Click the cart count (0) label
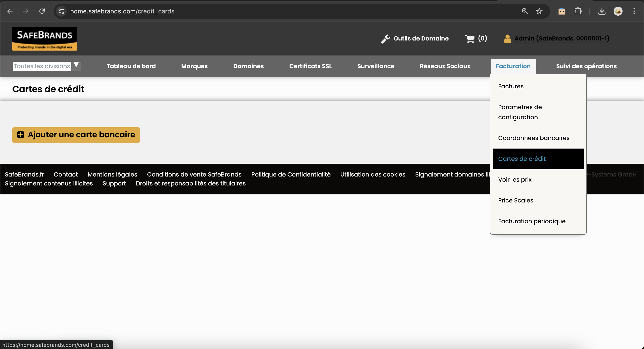 click(482, 38)
